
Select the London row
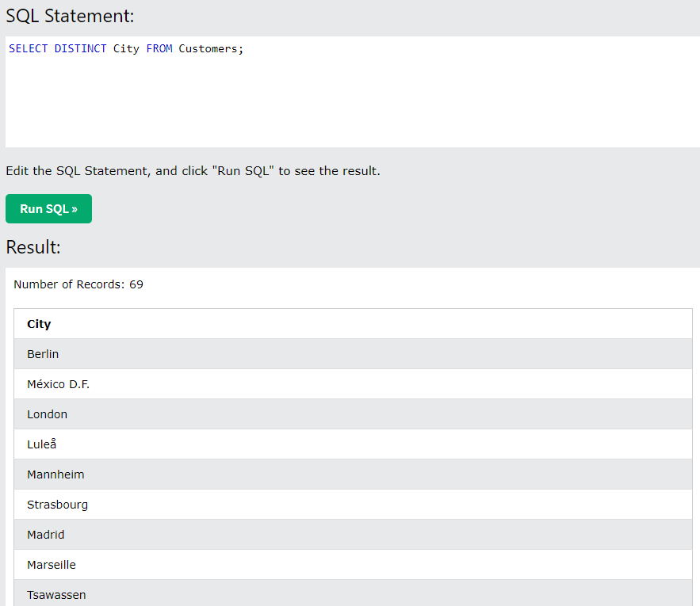pyautogui.click(x=353, y=414)
